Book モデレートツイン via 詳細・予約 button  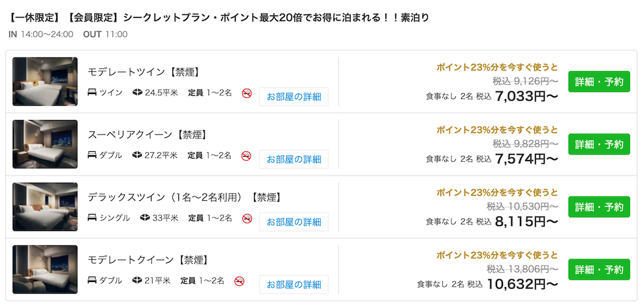(x=599, y=82)
